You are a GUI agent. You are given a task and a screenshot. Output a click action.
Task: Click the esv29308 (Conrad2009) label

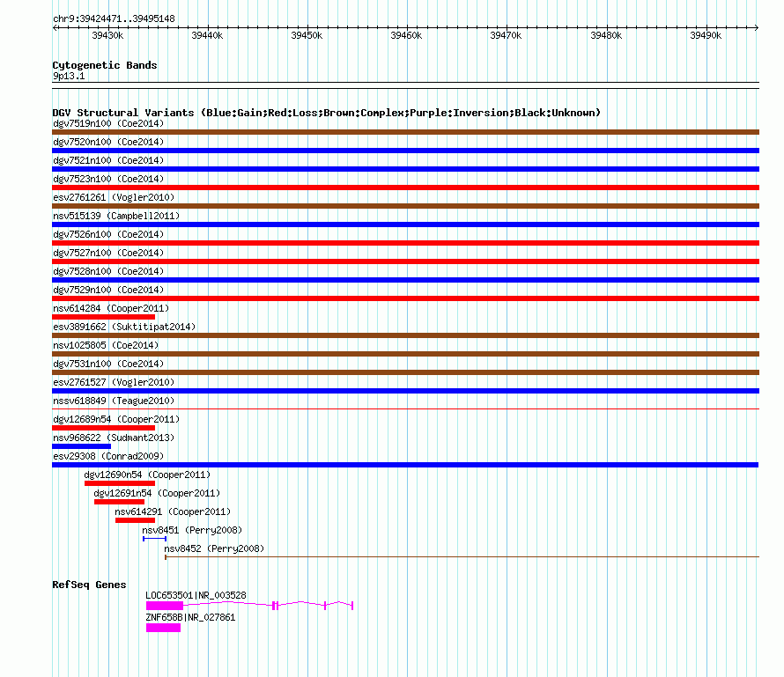coord(108,456)
